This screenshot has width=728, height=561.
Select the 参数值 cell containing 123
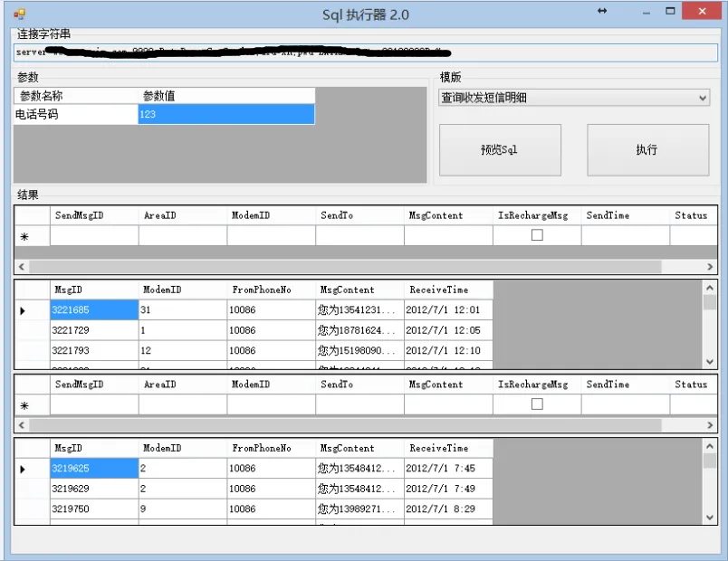pos(226,114)
